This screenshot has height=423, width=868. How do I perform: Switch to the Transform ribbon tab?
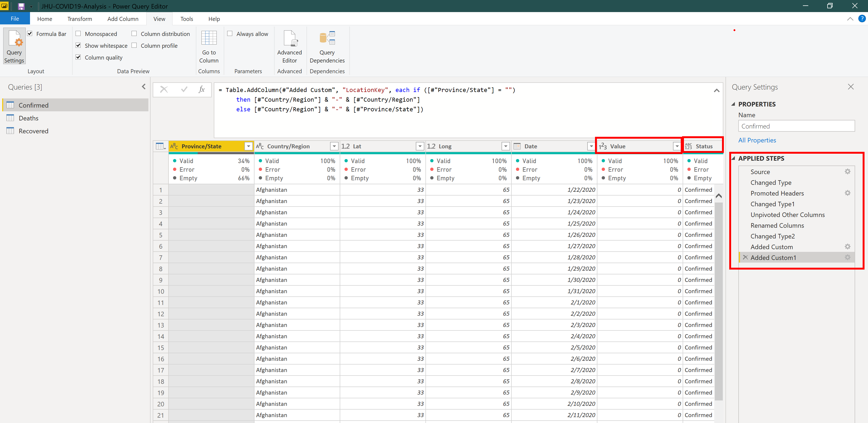(80, 19)
